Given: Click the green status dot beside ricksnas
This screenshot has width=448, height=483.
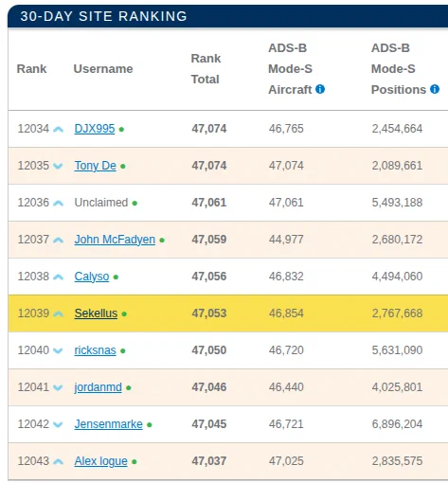Looking at the screenshot, I should click(x=123, y=351).
